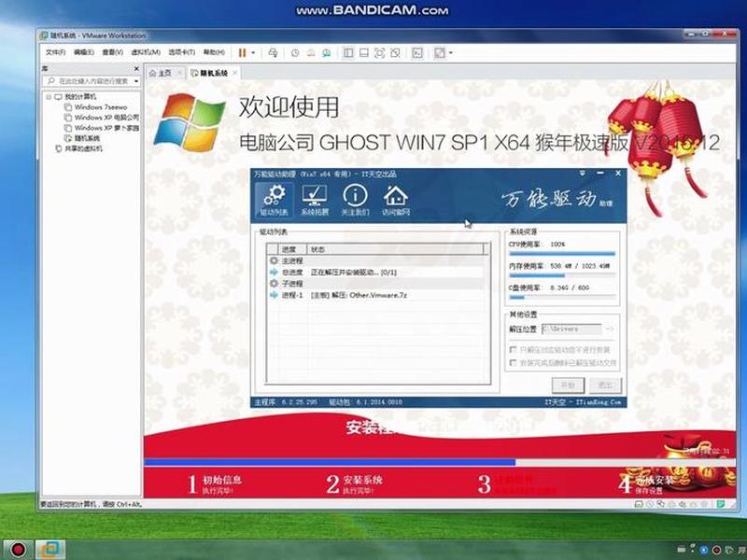Screen dimensions: 747x560
Task: Select Windows XP 萝卜家园 VM
Action: tap(106, 128)
